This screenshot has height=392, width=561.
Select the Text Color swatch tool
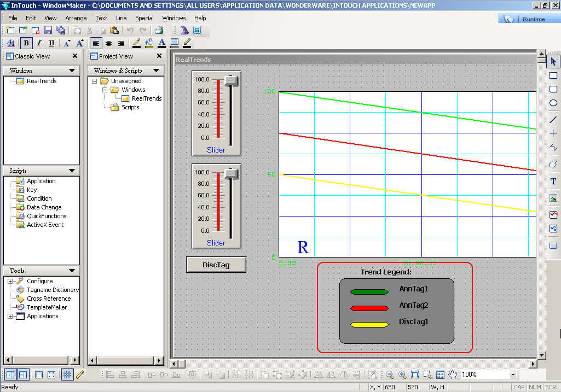click(x=161, y=43)
